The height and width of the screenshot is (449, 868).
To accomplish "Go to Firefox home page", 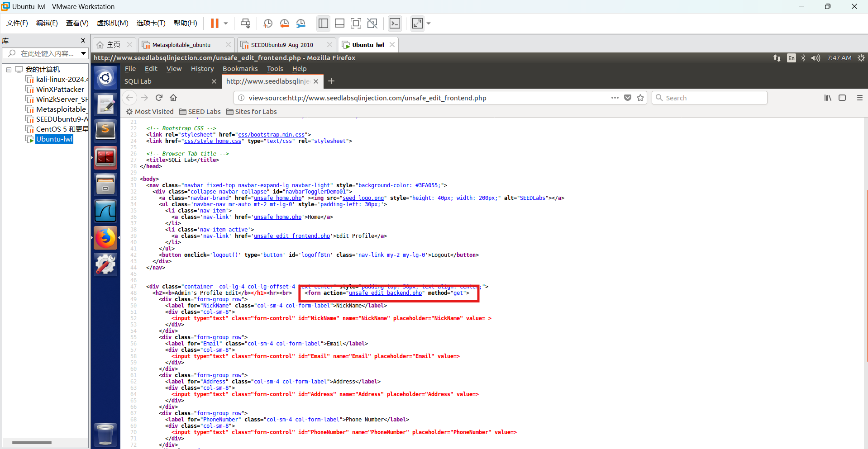I will click(173, 98).
